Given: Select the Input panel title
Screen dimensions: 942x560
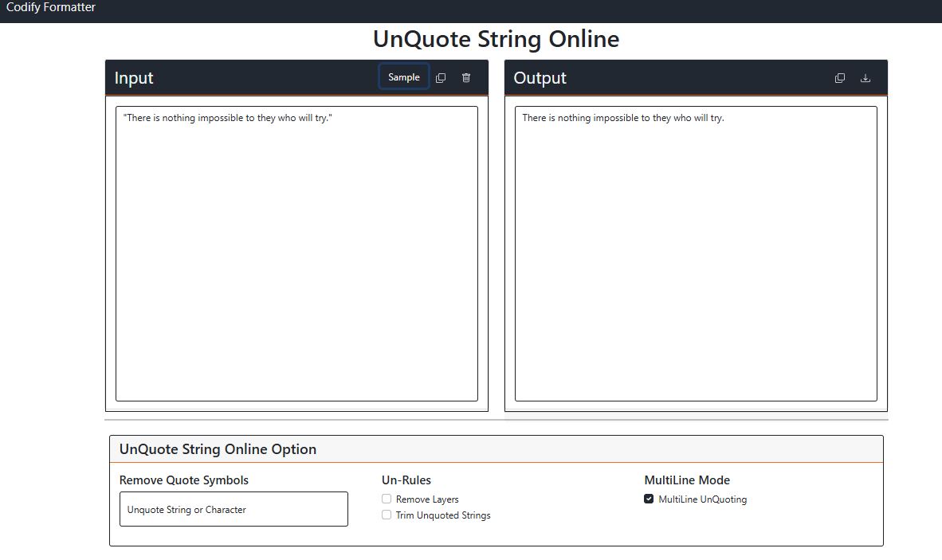Looking at the screenshot, I should point(134,78).
